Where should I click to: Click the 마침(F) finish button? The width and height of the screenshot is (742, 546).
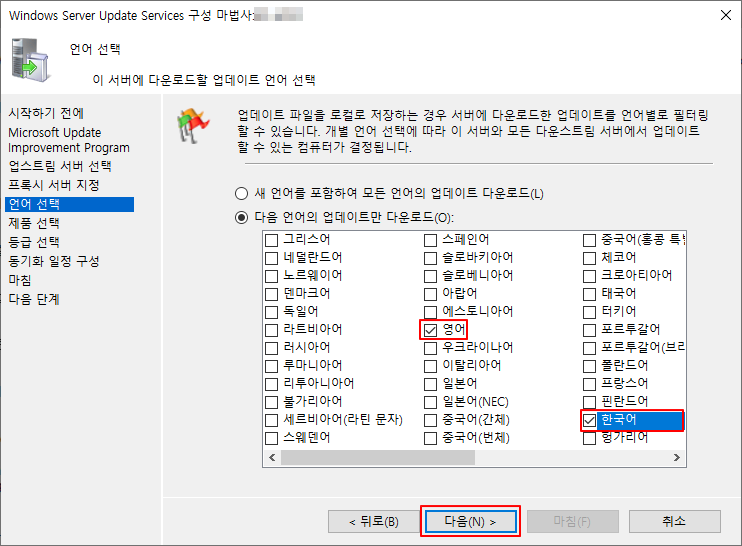pyautogui.click(x=573, y=521)
